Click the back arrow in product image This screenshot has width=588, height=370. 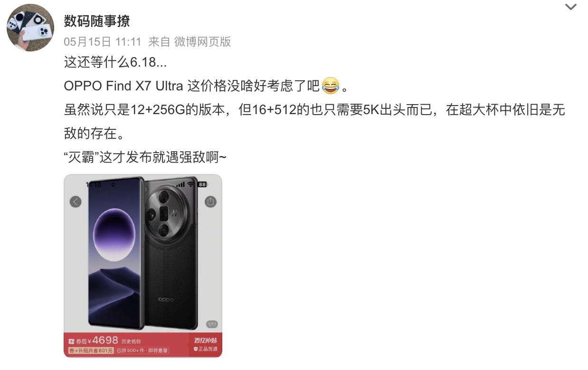76,202
